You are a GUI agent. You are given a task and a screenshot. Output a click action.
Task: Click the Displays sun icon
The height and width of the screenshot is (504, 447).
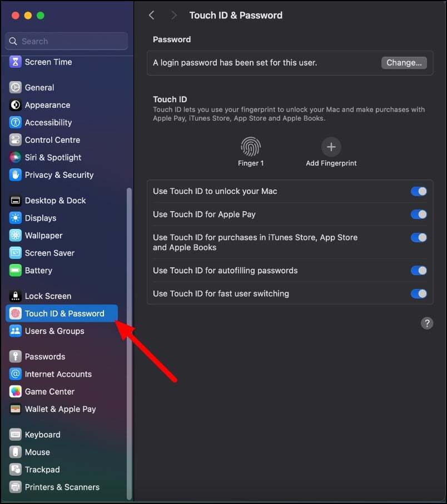(15, 218)
